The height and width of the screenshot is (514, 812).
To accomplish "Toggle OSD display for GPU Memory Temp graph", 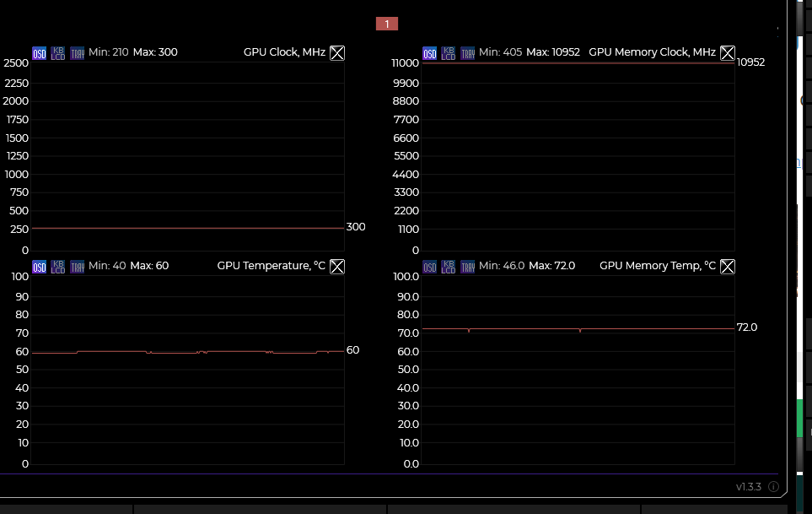I will point(430,267).
